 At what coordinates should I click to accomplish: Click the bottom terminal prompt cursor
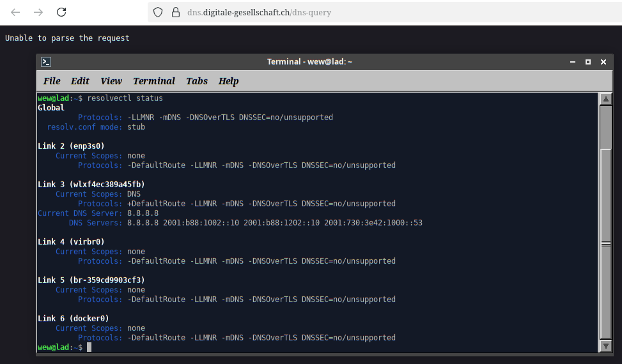89,347
